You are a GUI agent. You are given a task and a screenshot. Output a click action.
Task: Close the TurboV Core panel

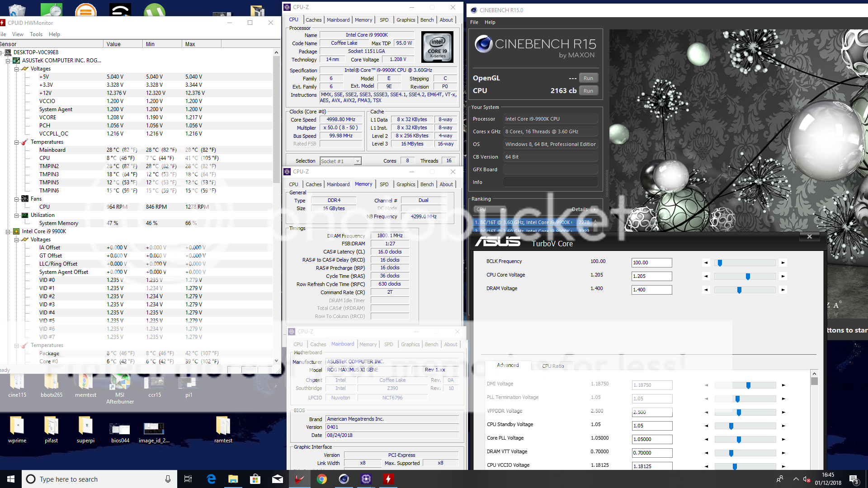809,237
